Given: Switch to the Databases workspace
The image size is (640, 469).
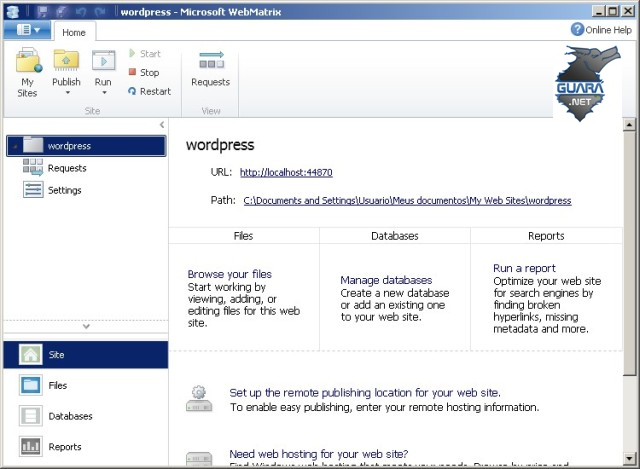Looking at the screenshot, I should (86, 416).
